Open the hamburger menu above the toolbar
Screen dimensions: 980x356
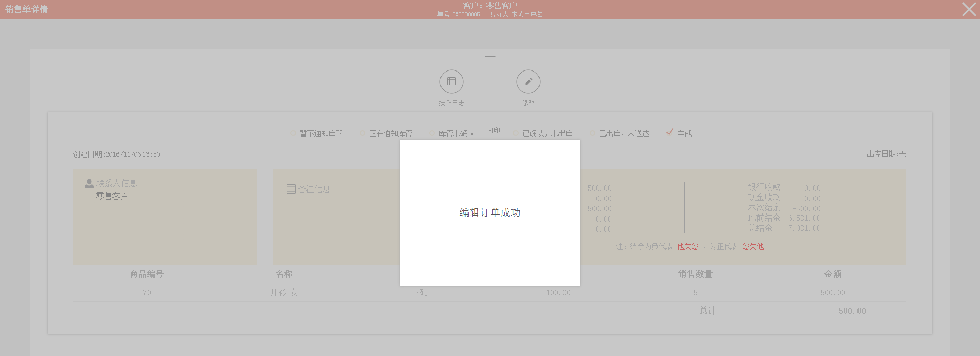click(x=490, y=59)
